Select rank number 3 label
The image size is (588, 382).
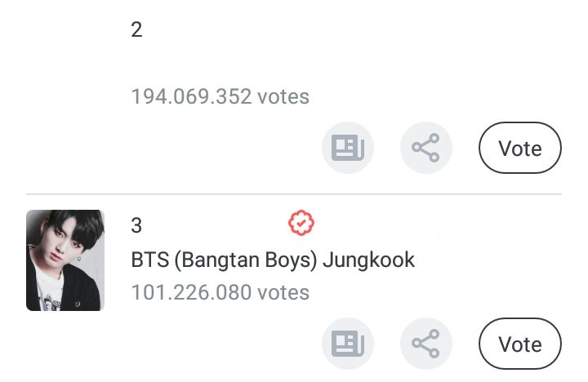(x=136, y=224)
